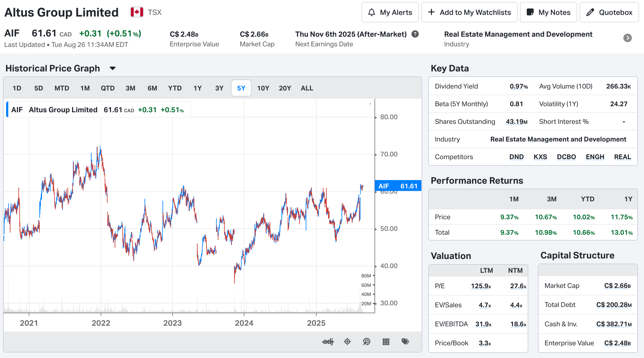The width and height of the screenshot is (644, 358).
Task: Click the crosshair icon below the chart
Action: 347,342
